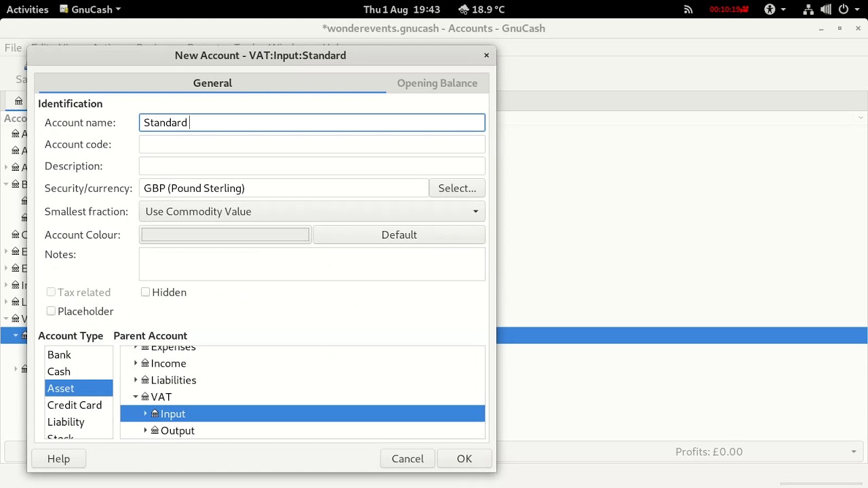Tick the Placeholder checkbox
This screenshot has width=868, height=488.
click(51, 311)
